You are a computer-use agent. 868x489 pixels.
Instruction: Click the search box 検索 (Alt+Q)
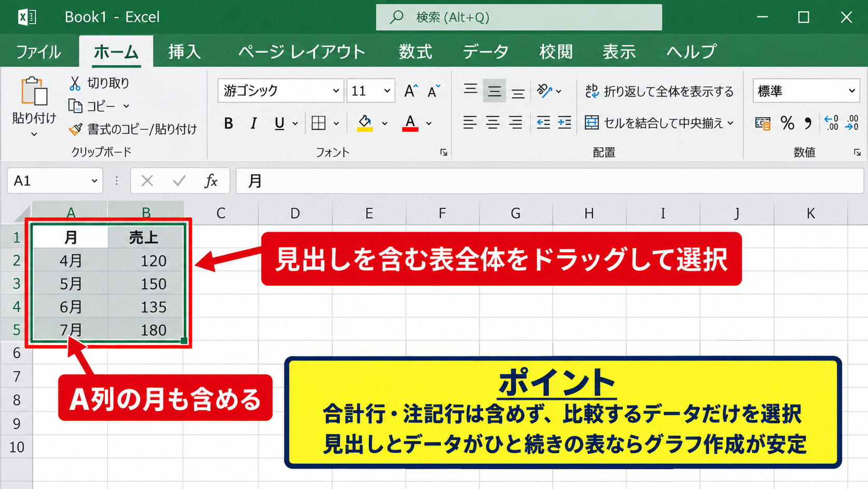click(x=519, y=17)
